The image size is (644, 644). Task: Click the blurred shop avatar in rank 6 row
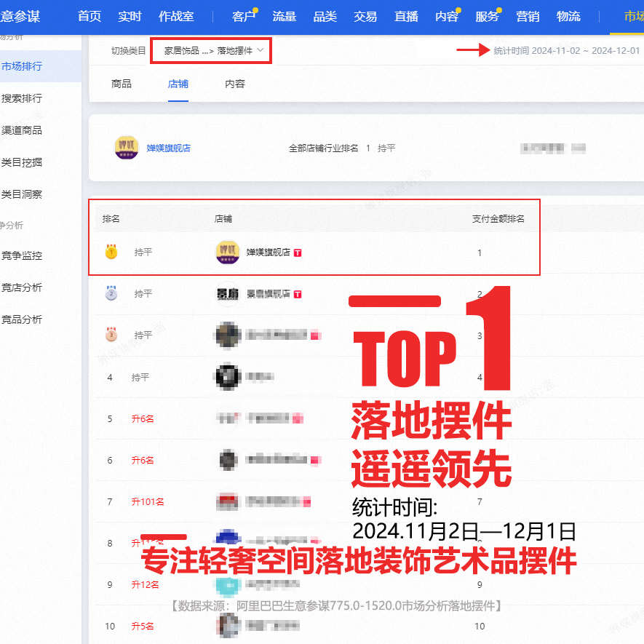(228, 460)
